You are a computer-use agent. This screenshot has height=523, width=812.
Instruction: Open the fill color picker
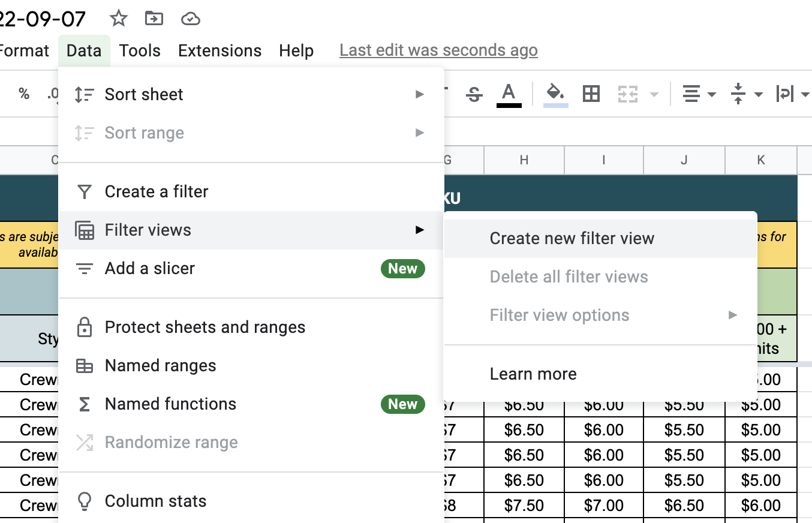pyautogui.click(x=555, y=94)
